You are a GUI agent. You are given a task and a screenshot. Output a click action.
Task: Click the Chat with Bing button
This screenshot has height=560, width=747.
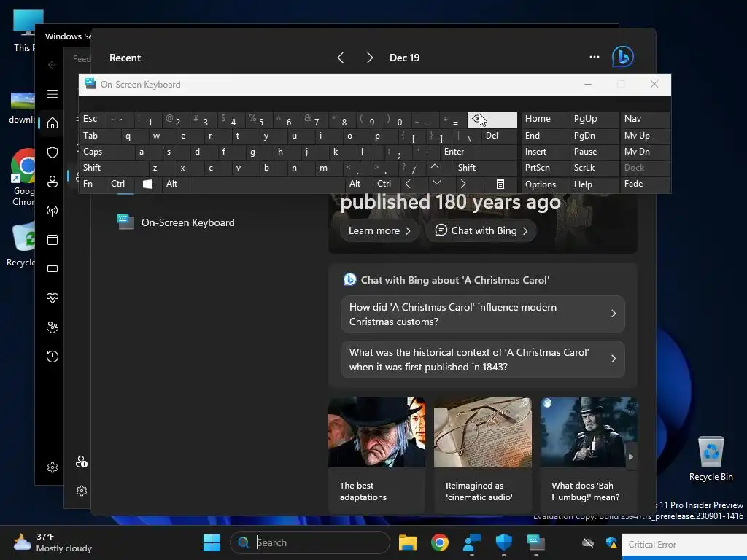point(481,230)
